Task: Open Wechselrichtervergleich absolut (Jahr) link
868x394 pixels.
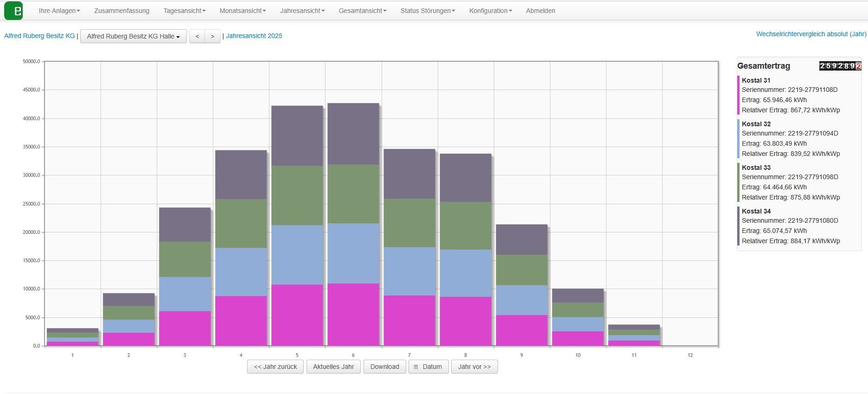Action: 811,34
